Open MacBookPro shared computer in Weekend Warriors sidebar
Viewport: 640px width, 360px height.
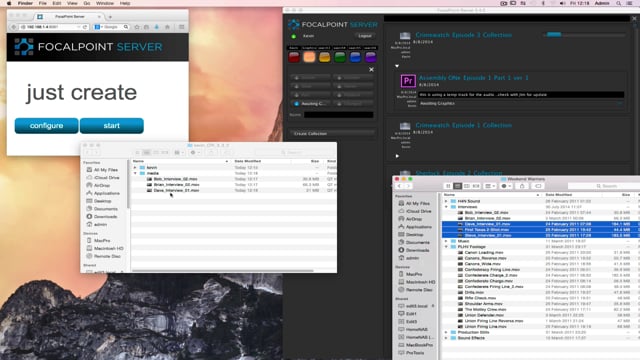pos(416,345)
